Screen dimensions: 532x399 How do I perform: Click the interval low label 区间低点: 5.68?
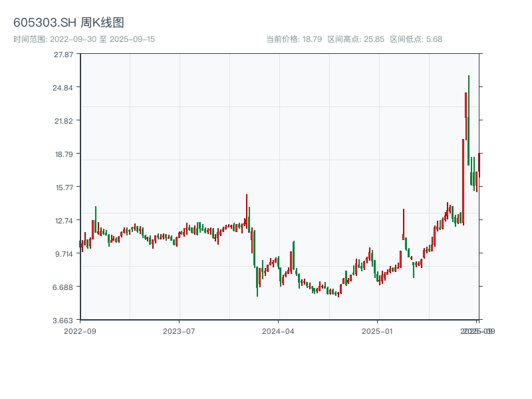416,39
